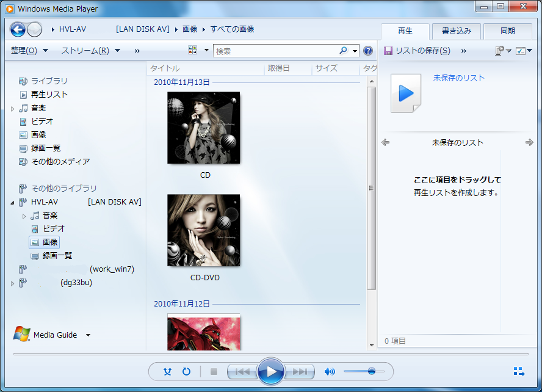Select 音楽 under the local library
542x392 pixels.
38,108
